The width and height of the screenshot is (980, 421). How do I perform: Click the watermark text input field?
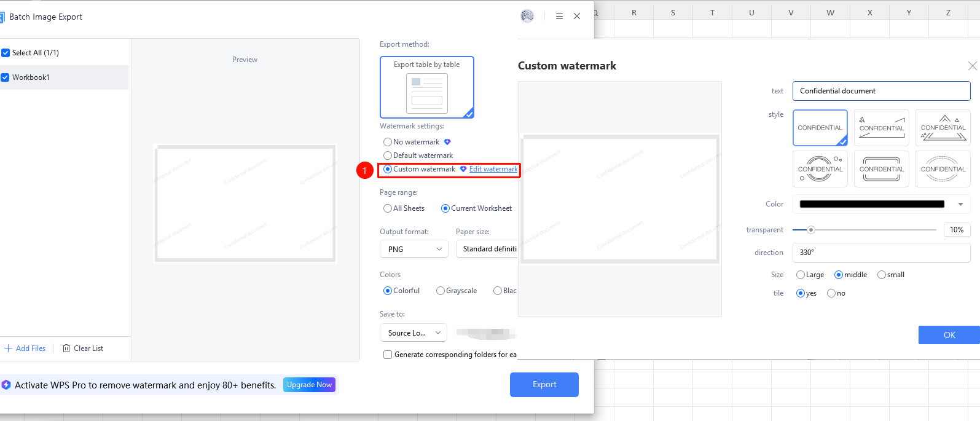click(882, 91)
